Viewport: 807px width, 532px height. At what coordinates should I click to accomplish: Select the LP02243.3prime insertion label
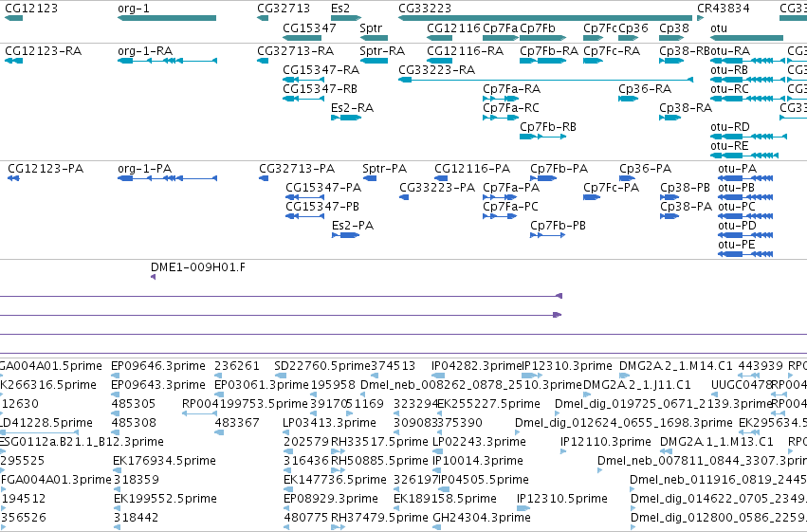click(x=479, y=442)
